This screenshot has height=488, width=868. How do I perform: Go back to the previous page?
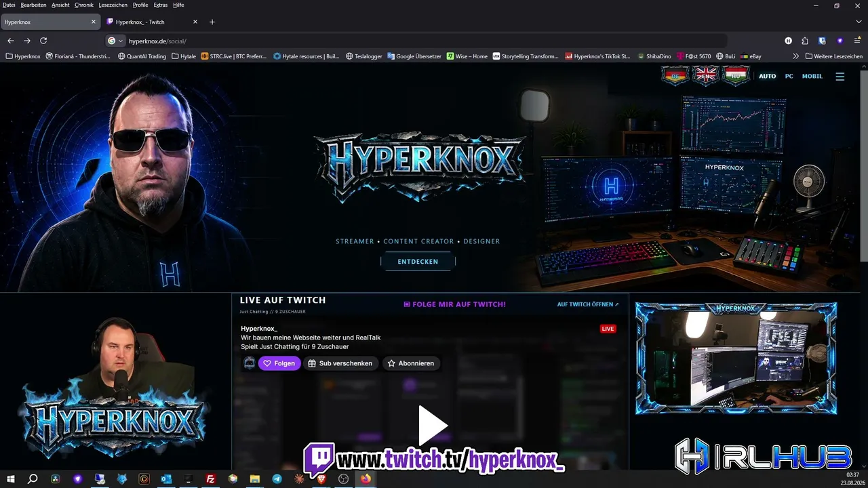tap(10, 41)
